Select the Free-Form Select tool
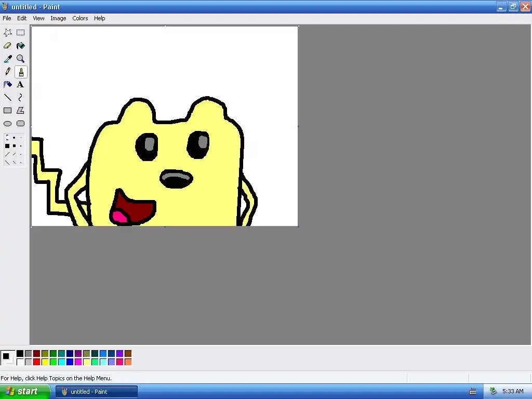Screen dimensions: 532x399 (7, 33)
